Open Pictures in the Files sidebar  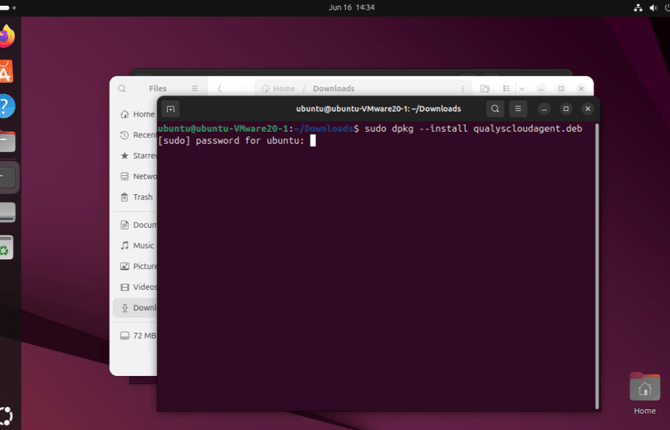(136, 266)
